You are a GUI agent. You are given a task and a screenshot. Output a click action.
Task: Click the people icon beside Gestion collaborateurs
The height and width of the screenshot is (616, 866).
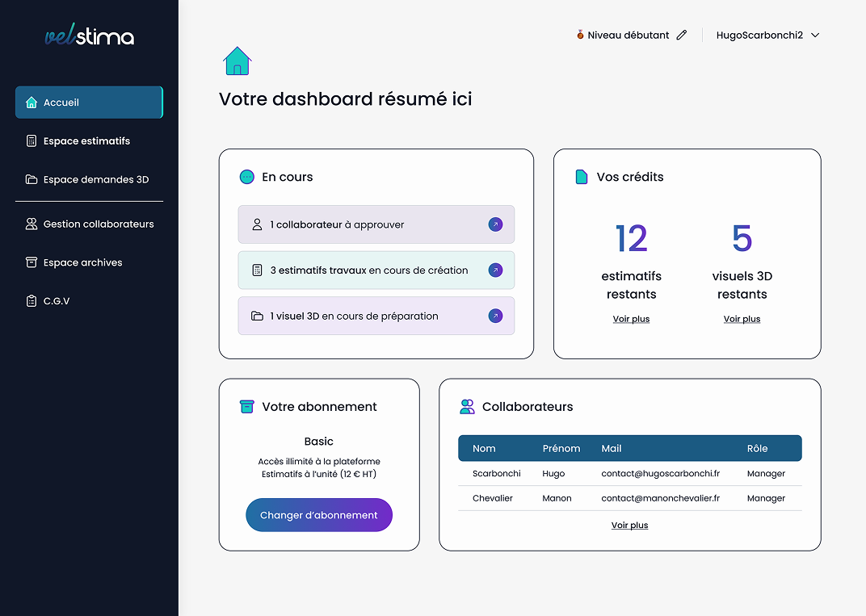[x=32, y=224]
